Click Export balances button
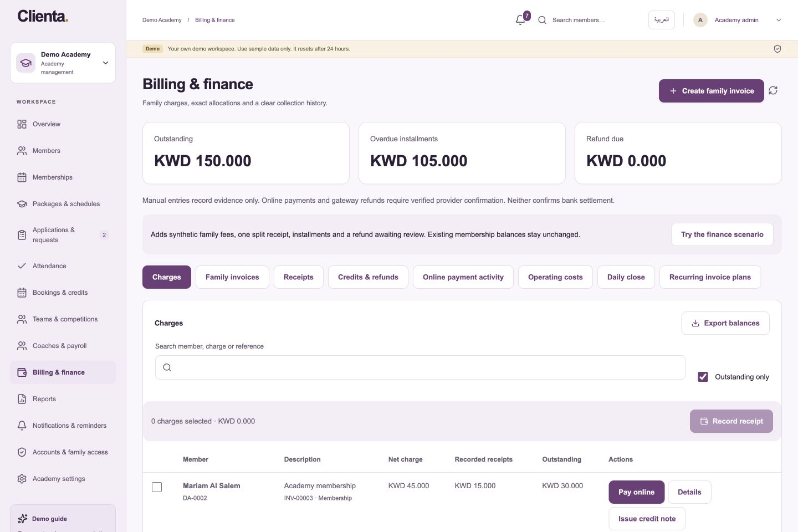The image size is (798, 532). click(725, 323)
